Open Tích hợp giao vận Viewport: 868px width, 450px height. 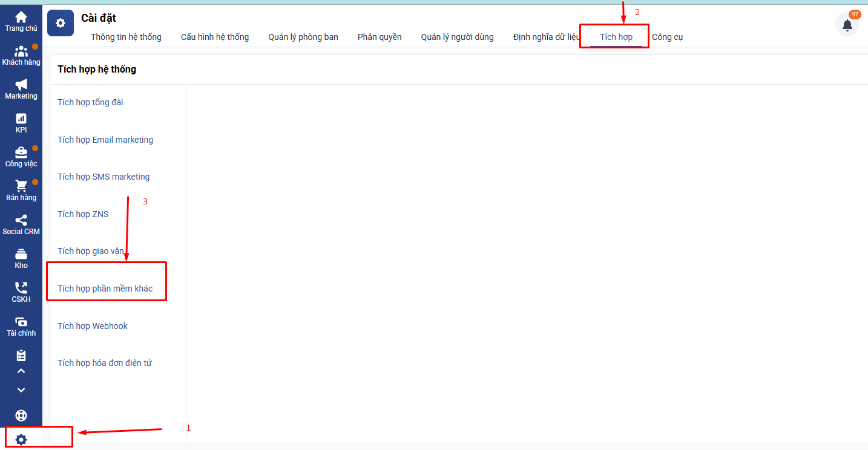point(91,251)
